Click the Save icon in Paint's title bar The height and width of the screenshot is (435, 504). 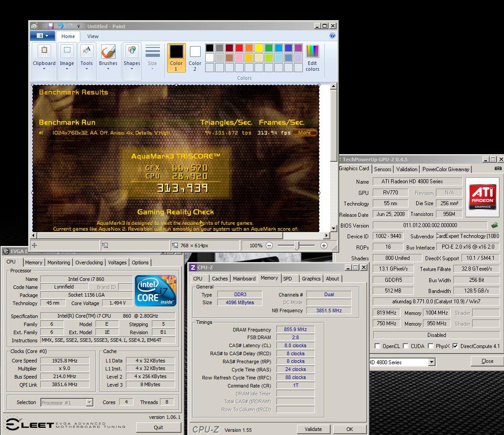51,26
